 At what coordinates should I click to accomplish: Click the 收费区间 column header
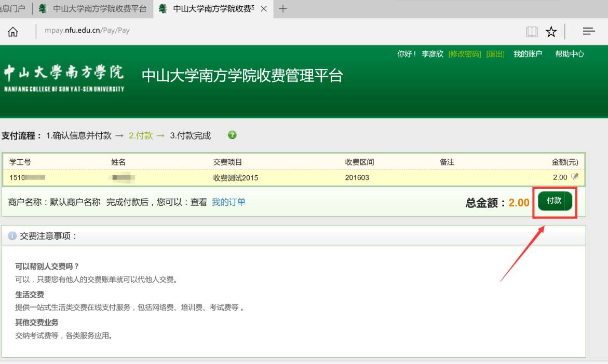[359, 162]
